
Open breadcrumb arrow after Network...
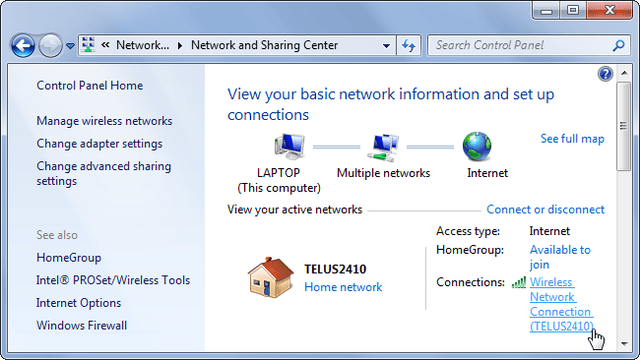180,45
